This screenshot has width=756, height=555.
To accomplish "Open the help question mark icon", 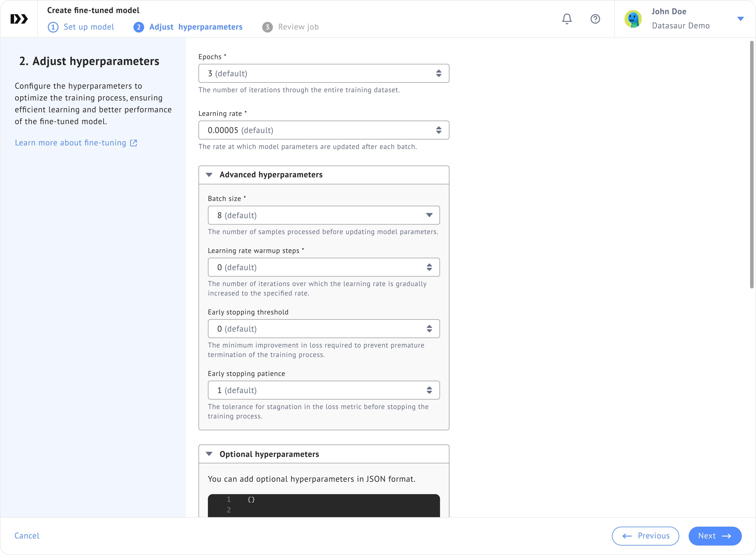I will pyautogui.click(x=595, y=19).
